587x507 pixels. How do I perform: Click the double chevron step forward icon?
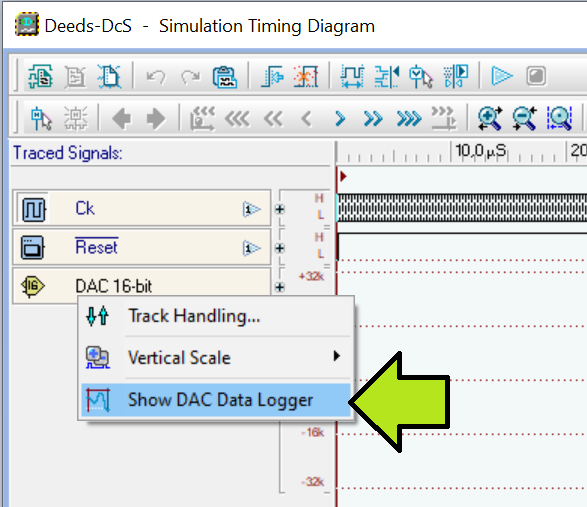373,119
